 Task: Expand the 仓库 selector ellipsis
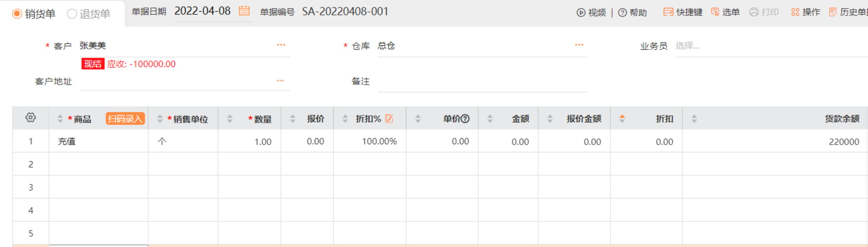[x=579, y=45]
